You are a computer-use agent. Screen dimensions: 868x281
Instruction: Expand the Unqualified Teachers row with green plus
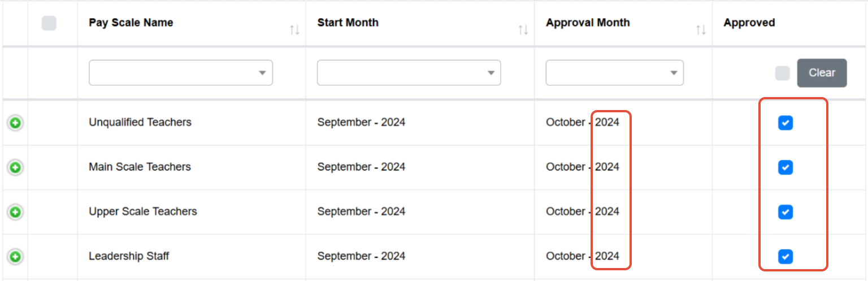[15, 123]
